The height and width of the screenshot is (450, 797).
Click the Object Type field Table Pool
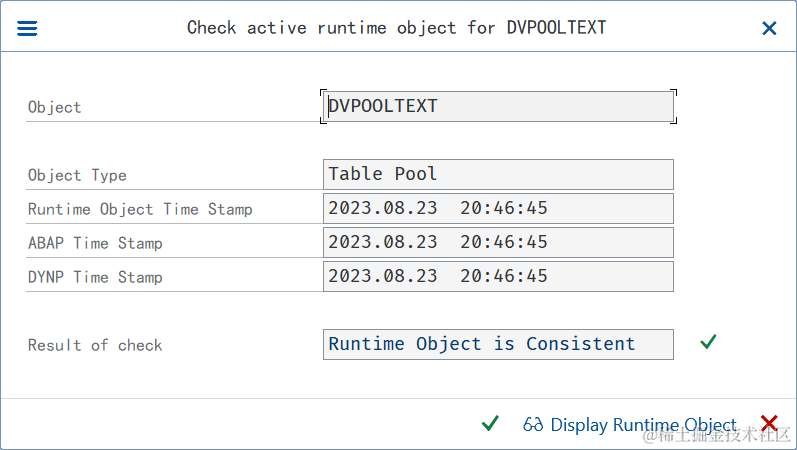[x=498, y=174]
